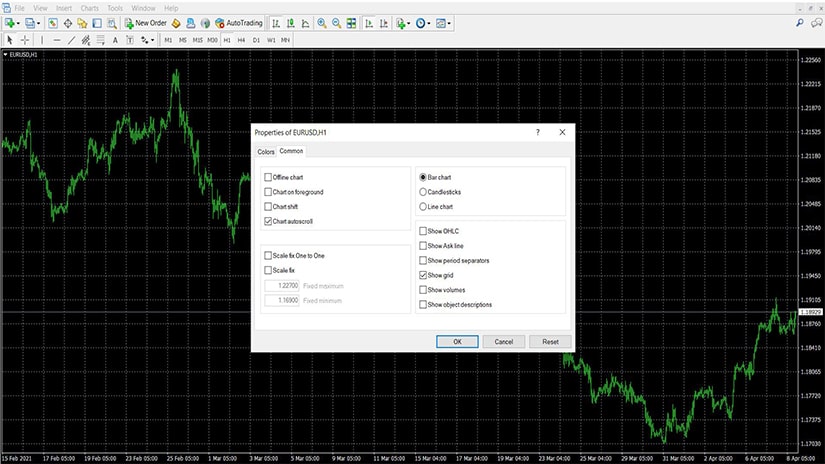Click the Zoom In magnifier icon
825x464 pixels.
[322, 22]
